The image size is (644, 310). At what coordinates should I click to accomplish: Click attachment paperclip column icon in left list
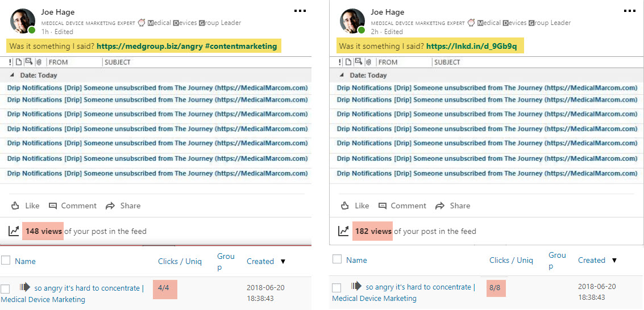(x=39, y=62)
